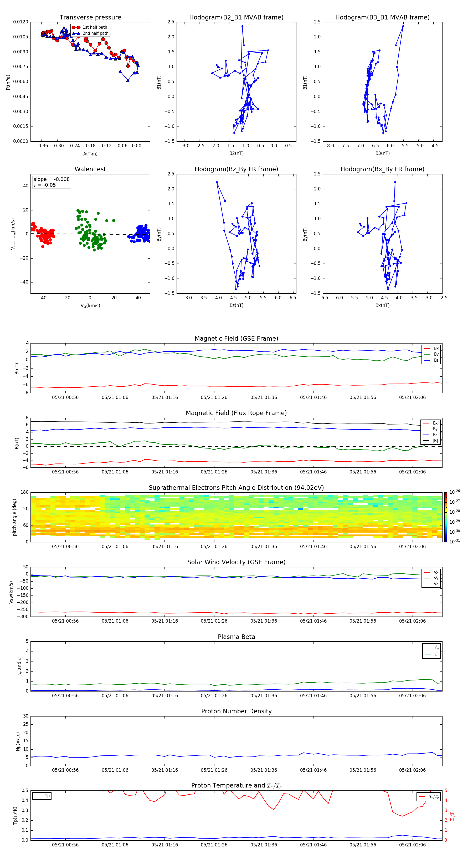473x868 pixels.
Task: Click the 'V_remaining(km/s)' y-axis label
Action: pyautogui.click(x=13, y=234)
